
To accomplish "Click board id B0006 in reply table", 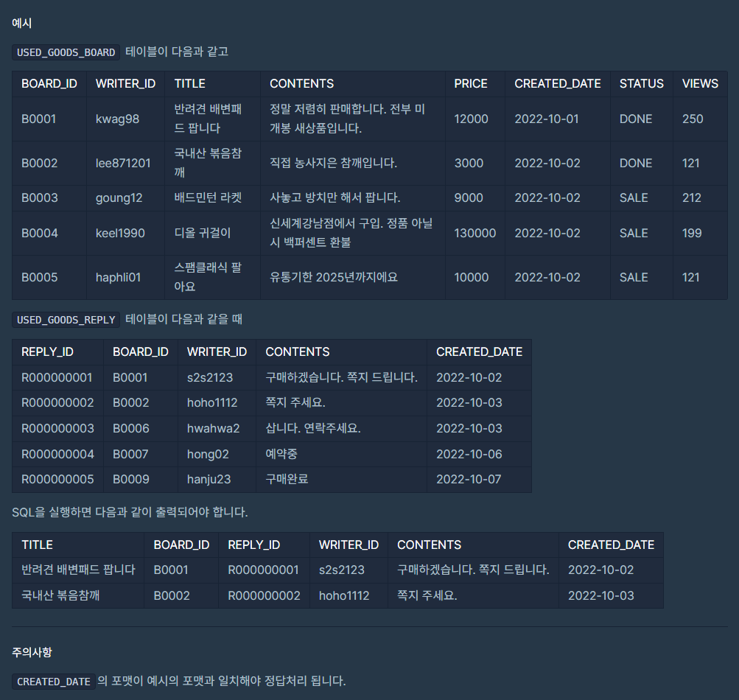I will pos(131,428).
